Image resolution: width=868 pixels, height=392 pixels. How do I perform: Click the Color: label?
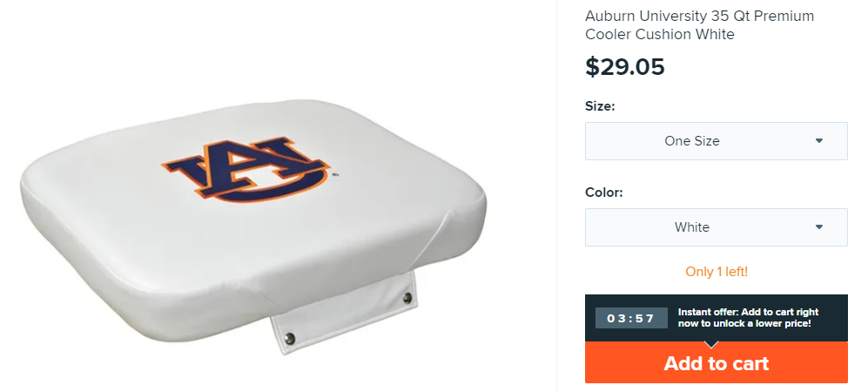click(x=603, y=193)
